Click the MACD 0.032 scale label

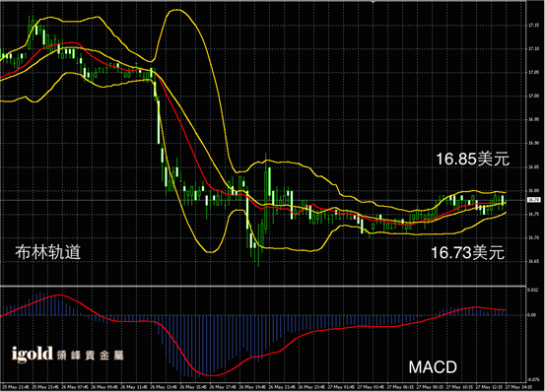(532, 290)
